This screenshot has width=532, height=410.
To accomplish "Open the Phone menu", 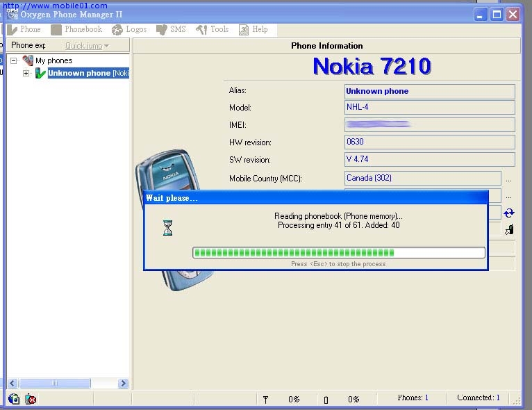I will [24, 29].
